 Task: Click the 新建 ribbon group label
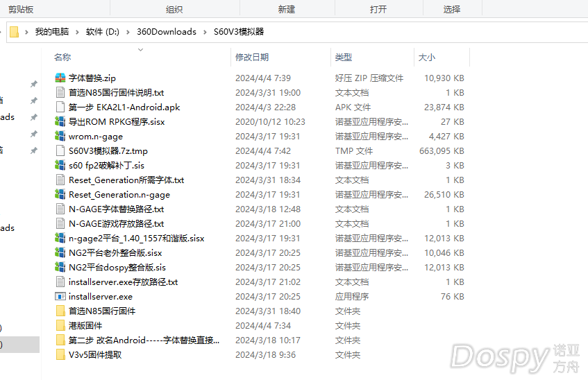[x=287, y=10]
